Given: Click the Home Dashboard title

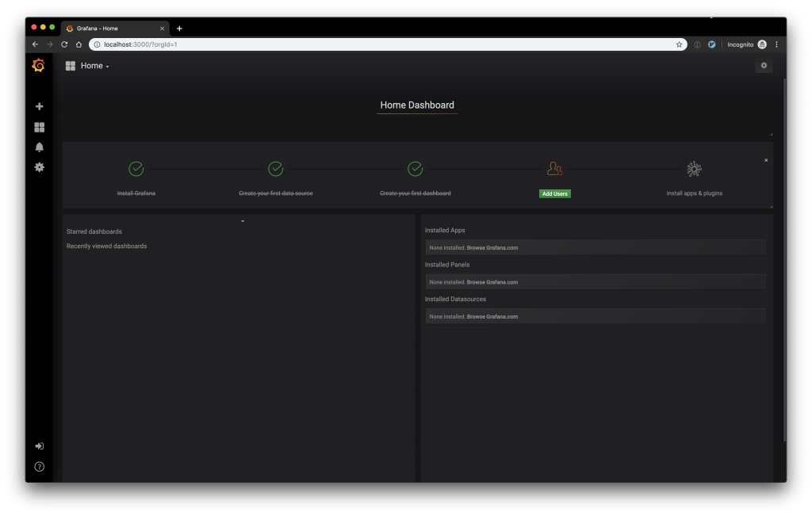Looking at the screenshot, I should coord(417,105).
